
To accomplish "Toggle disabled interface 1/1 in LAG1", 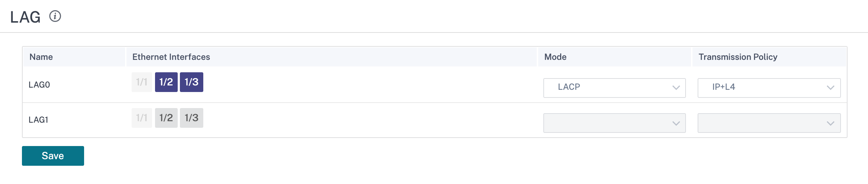I will tap(142, 118).
